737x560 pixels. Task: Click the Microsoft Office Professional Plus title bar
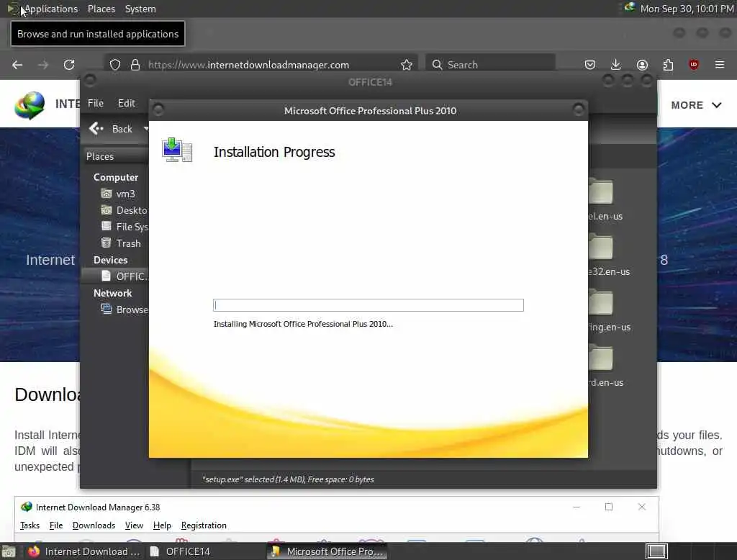[368, 111]
